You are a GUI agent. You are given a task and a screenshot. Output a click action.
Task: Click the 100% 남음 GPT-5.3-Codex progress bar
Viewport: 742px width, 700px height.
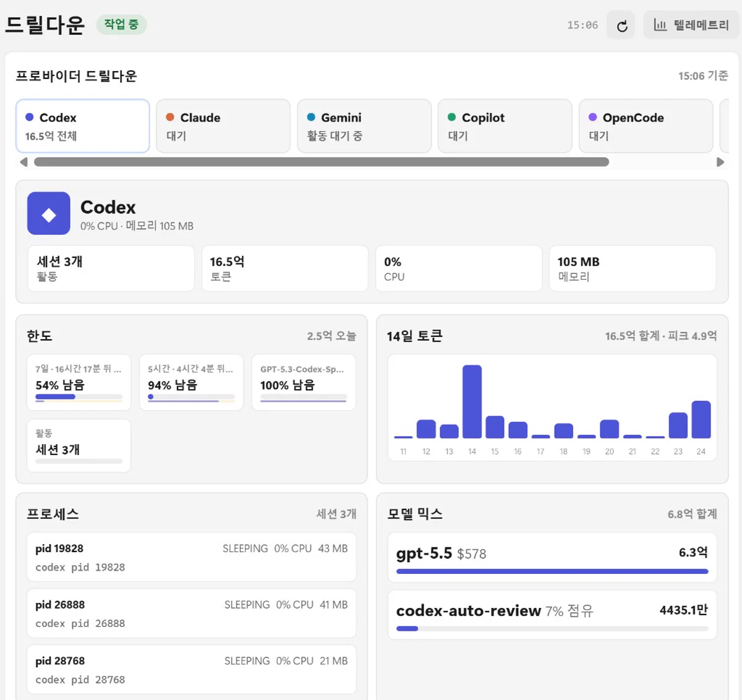pyautogui.click(x=304, y=397)
